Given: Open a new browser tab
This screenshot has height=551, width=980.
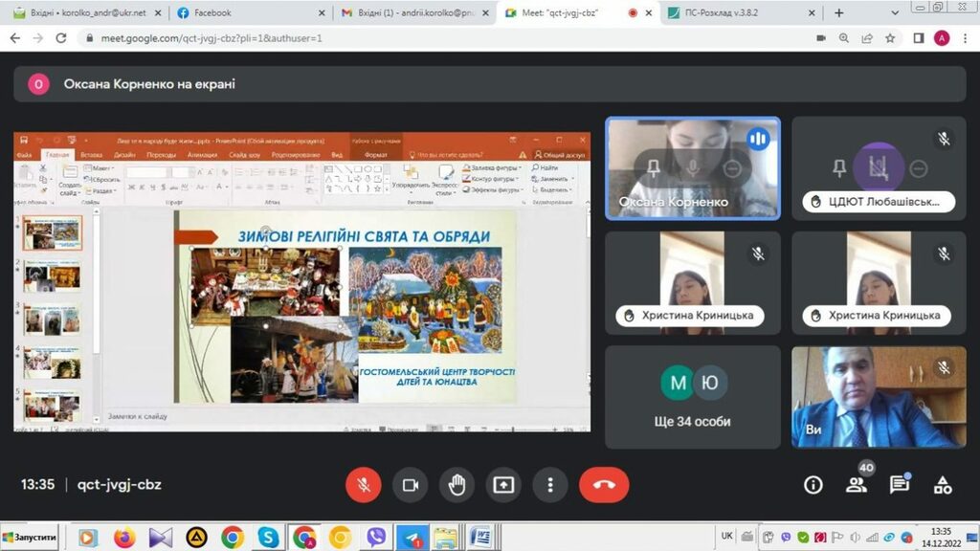Looking at the screenshot, I should tap(839, 12).
